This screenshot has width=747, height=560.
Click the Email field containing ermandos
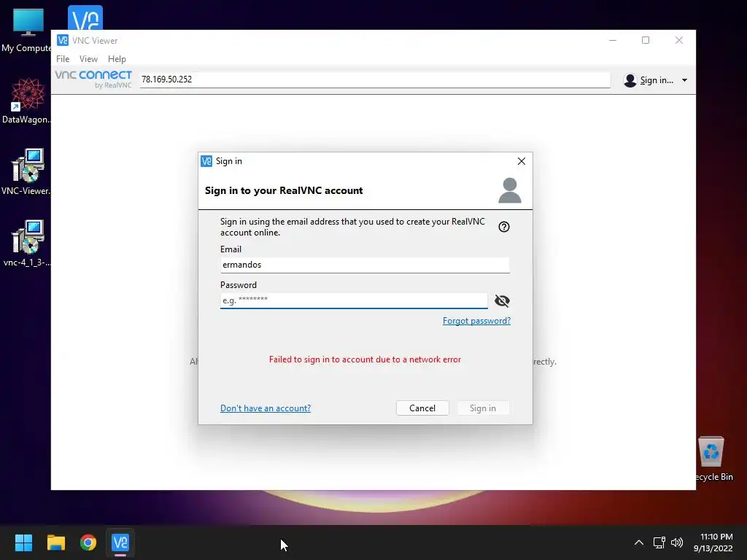pyautogui.click(x=365, y=265)
